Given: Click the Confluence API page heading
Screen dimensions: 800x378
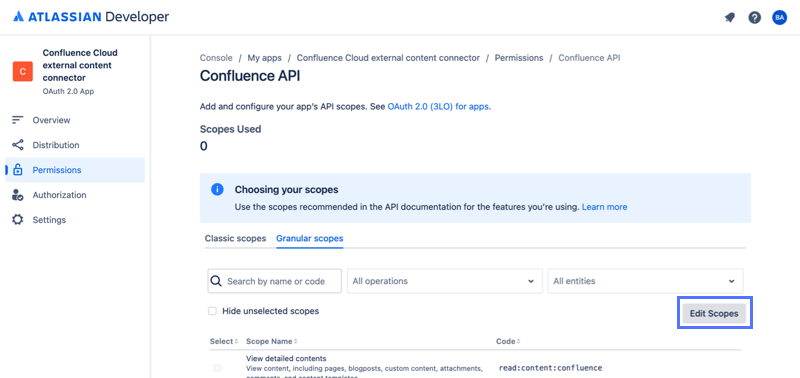Looking at the screenshot, I should [x=250, y=75].
